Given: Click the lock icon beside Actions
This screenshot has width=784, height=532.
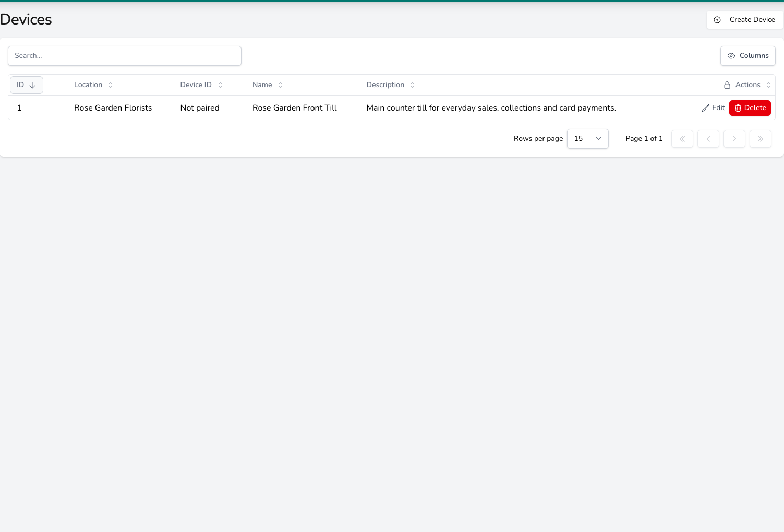Looking at the screenshot, I should pos(727,85).
